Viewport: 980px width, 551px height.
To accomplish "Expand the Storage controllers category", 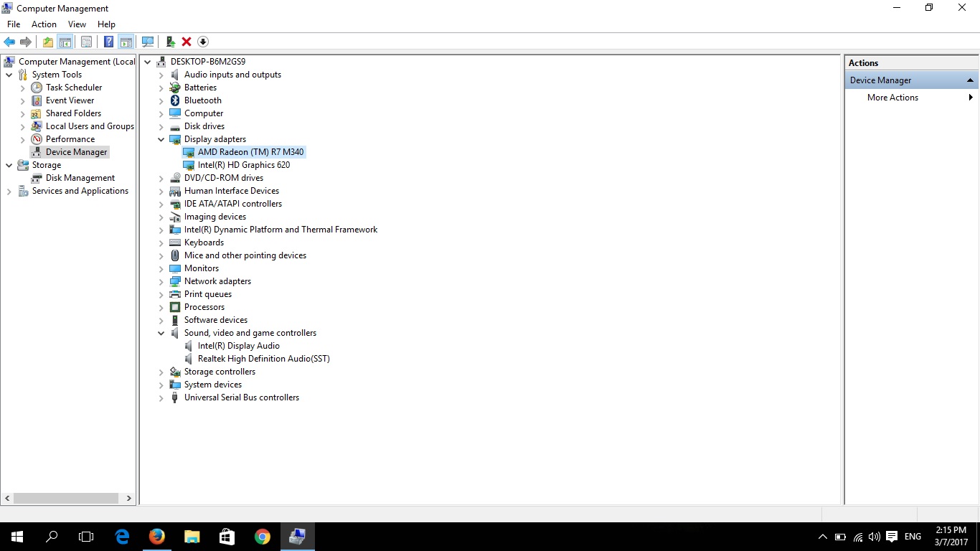I will click(x=161, y=372).
